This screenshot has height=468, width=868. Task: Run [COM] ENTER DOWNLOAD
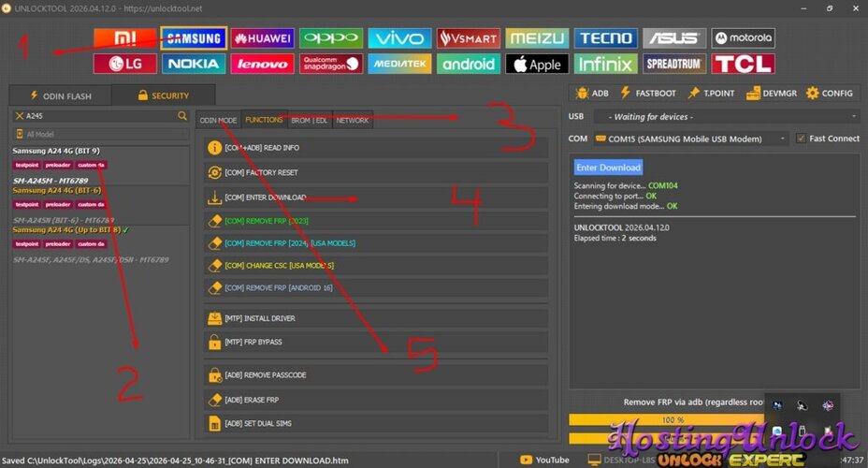[376, 197]
